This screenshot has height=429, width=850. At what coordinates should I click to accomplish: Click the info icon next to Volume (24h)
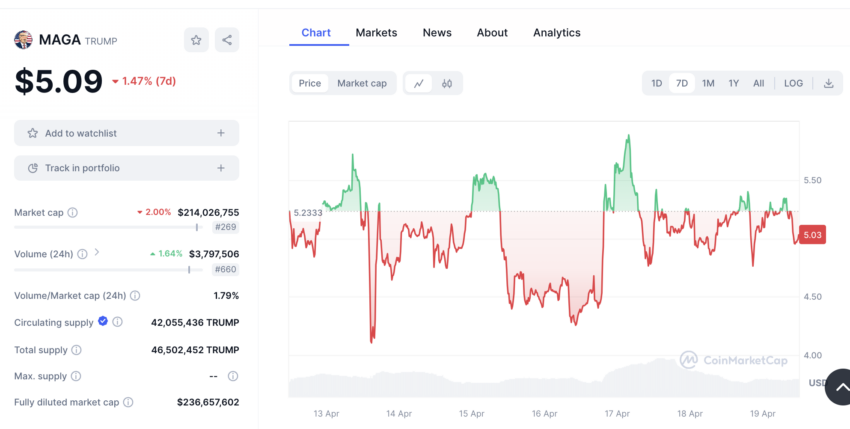click(82, 254)
